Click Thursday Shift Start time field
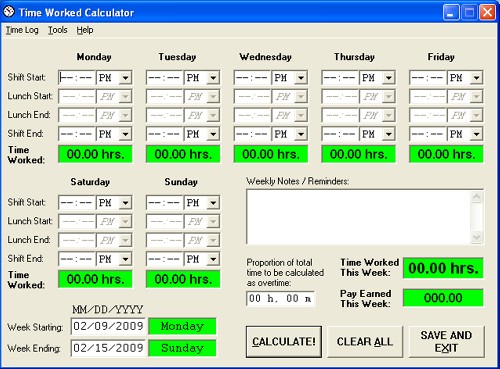 pos(340,78)
